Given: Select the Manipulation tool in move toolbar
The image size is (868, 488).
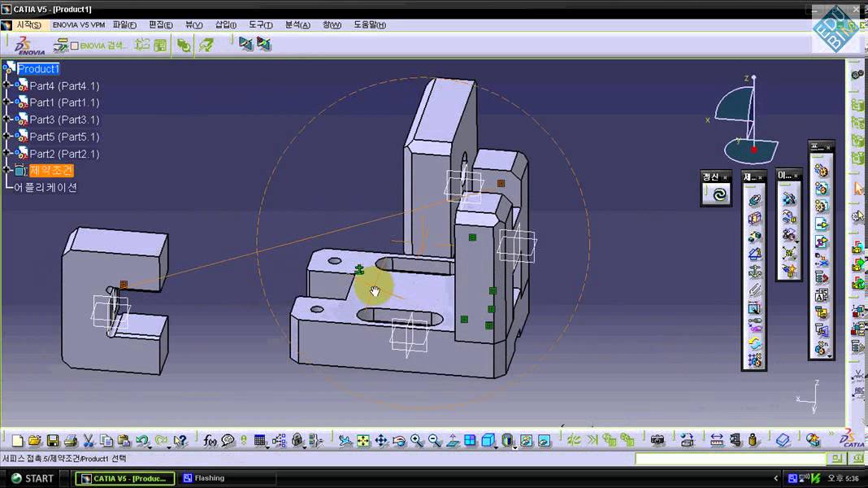Looking at the screenshot, I should [789, 199].
